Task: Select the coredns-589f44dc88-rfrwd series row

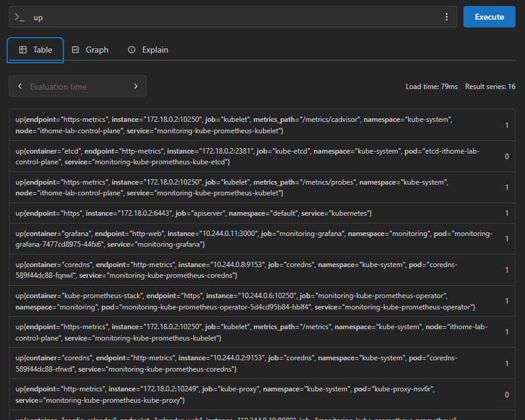Action: (x=262, y=363)
